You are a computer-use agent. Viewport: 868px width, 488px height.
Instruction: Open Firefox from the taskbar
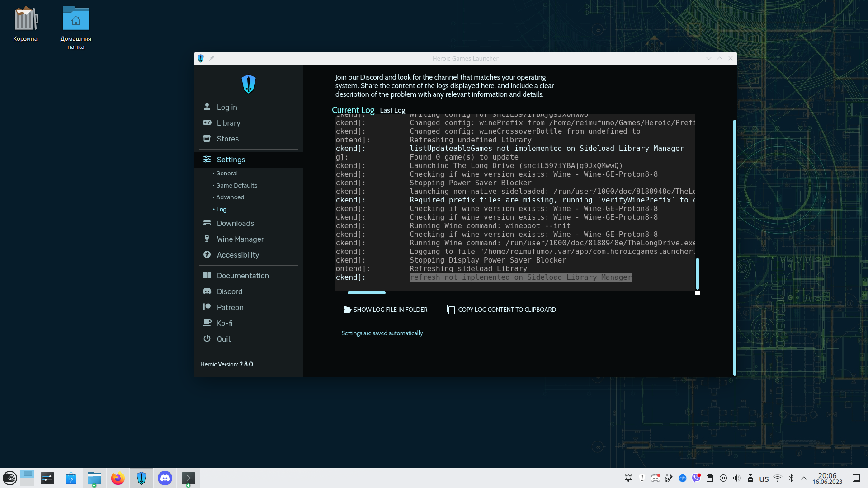tap(118, 478)
